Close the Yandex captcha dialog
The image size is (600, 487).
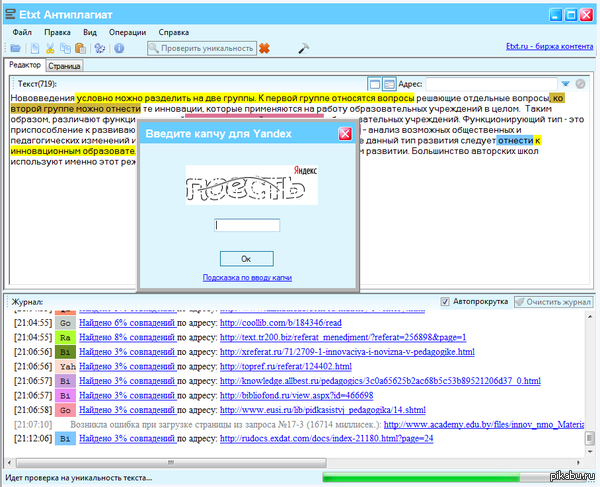(x=345, y=134)
